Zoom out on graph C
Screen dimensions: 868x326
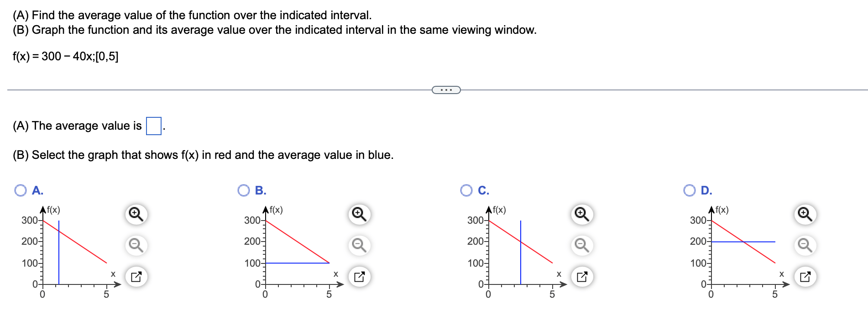pos(582,245)
